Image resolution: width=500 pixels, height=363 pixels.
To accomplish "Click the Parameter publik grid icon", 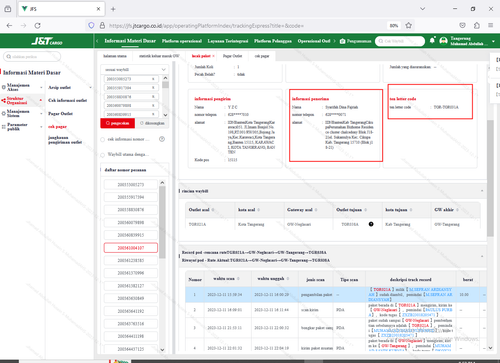I will pos(4,127).
